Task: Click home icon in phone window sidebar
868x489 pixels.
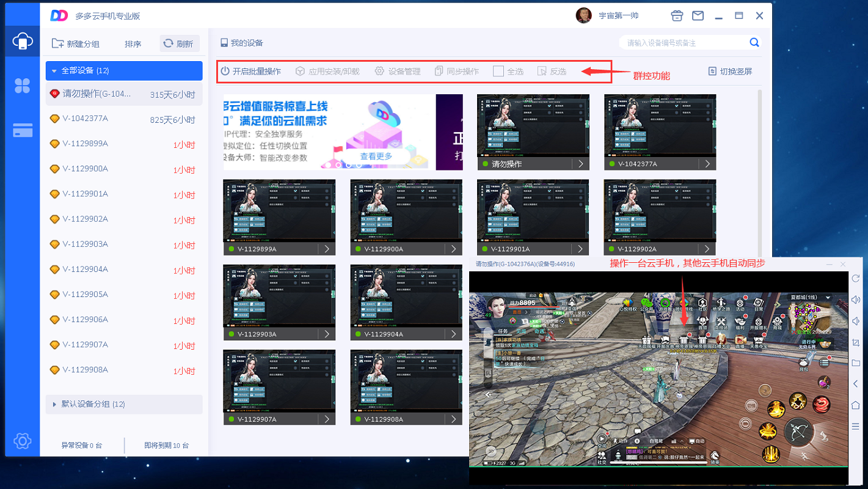Action: tap(856, 405)
